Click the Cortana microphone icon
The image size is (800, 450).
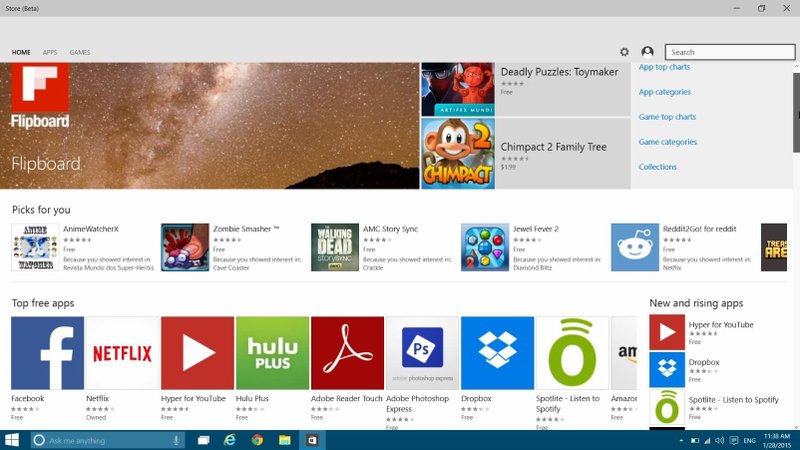click(x=176, y=440)
